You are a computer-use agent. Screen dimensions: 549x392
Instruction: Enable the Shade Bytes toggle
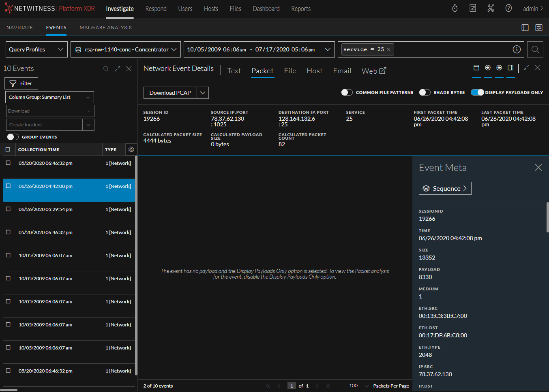425,92
